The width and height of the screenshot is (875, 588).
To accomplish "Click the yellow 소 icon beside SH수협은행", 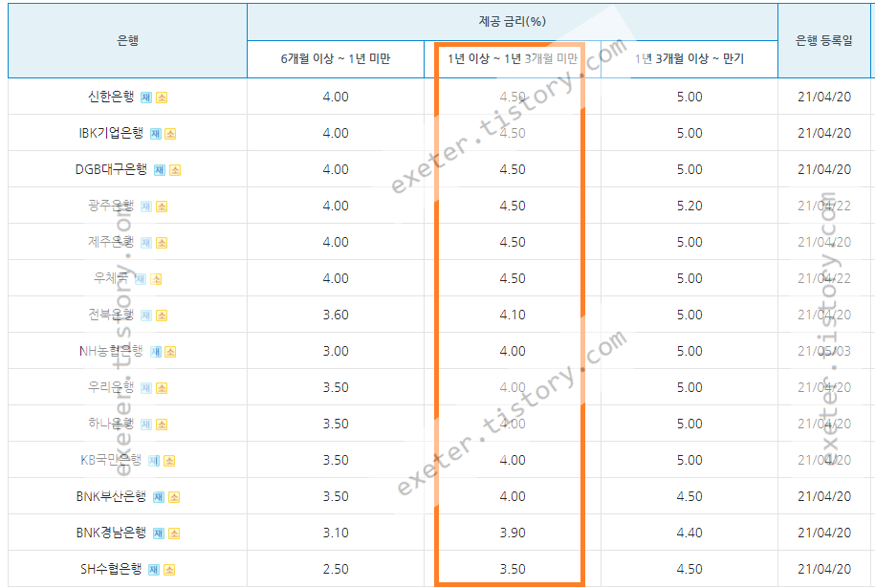I will [x=169, y=570].
